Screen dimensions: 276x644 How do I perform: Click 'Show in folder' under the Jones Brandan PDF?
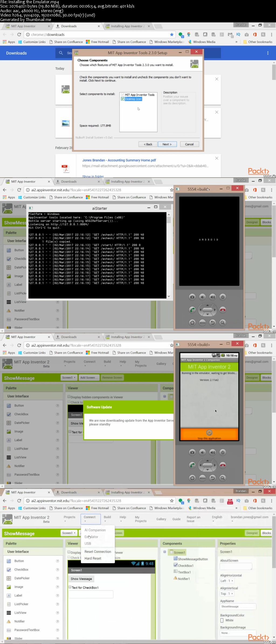click(93, 176)
